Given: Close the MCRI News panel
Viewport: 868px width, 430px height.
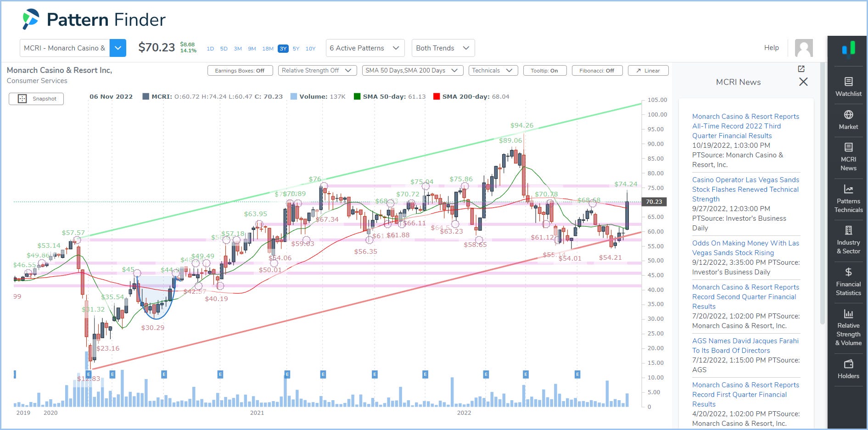Looking at the screenshot, I should [803, 82].
